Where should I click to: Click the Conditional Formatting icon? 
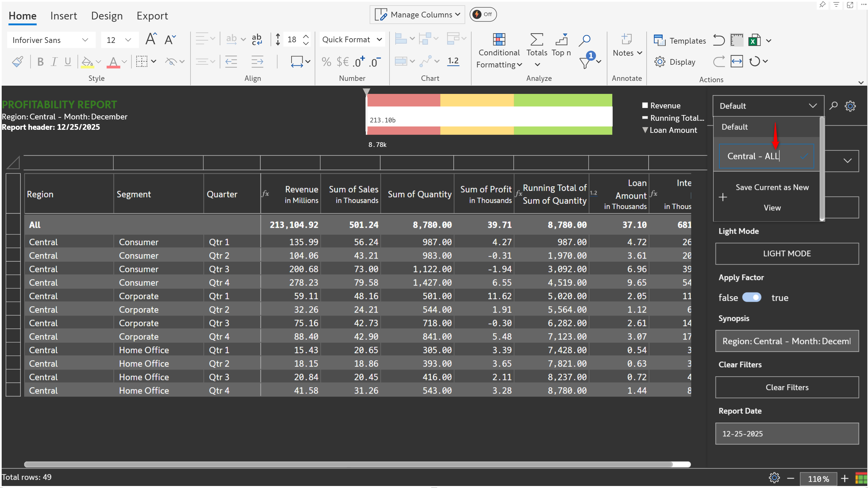click(x=499, y=40)
